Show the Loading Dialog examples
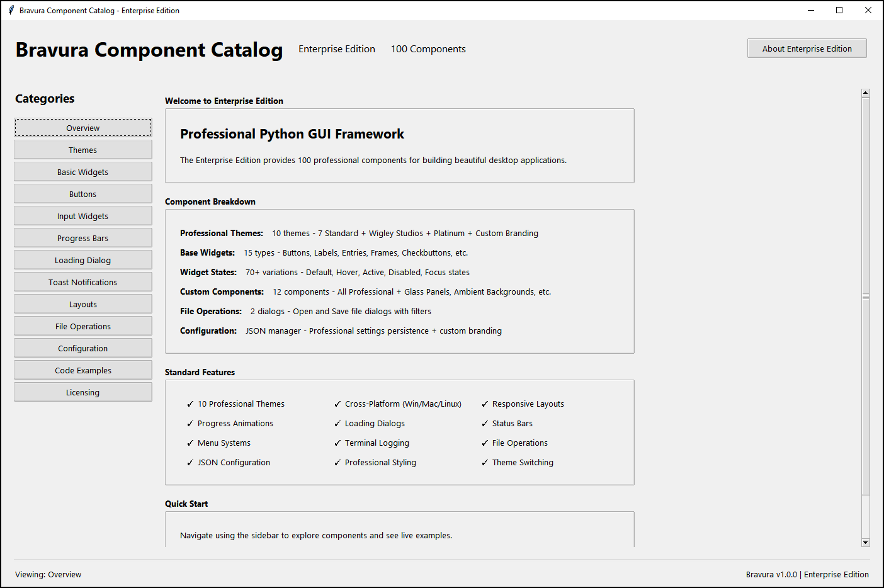Image resolution: width=884 pixels, height=588 pixels. coord(82,259)
